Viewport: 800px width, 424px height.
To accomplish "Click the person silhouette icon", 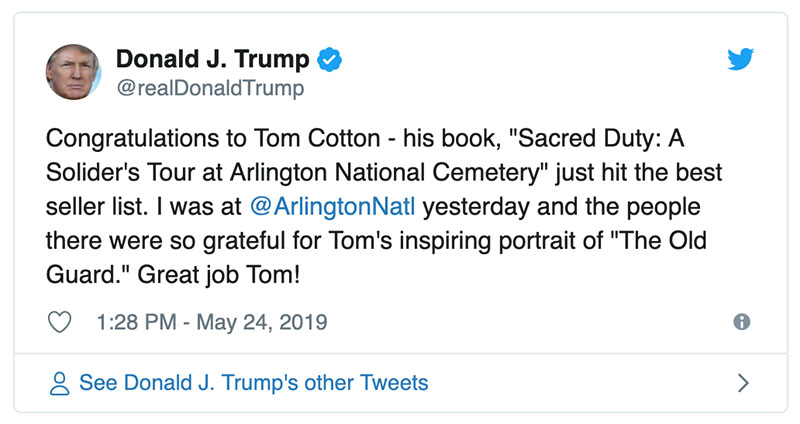I will (60, 383).
